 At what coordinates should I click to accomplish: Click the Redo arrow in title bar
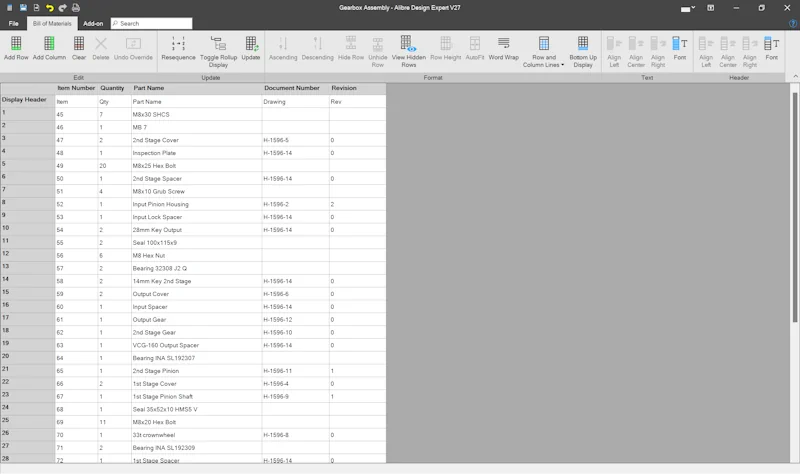click(62, 8)
